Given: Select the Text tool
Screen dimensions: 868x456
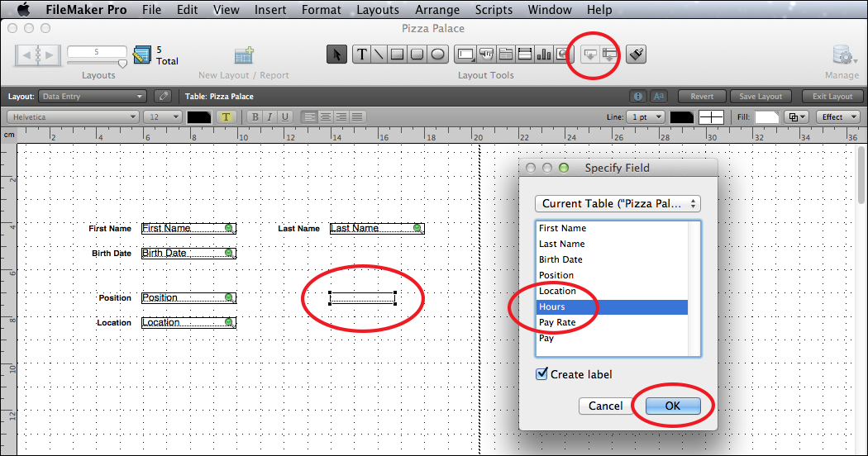Looking at the screenshot, I should (361, 55).
